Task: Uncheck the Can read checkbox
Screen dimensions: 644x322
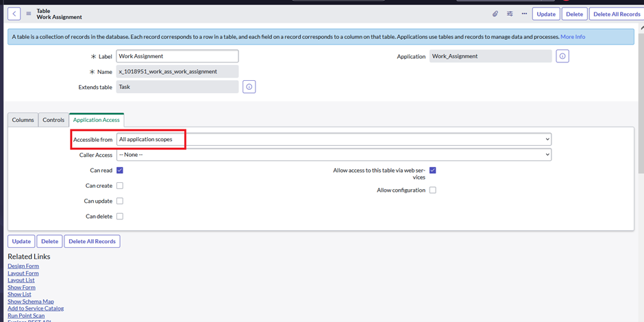Action: point(120,171)
